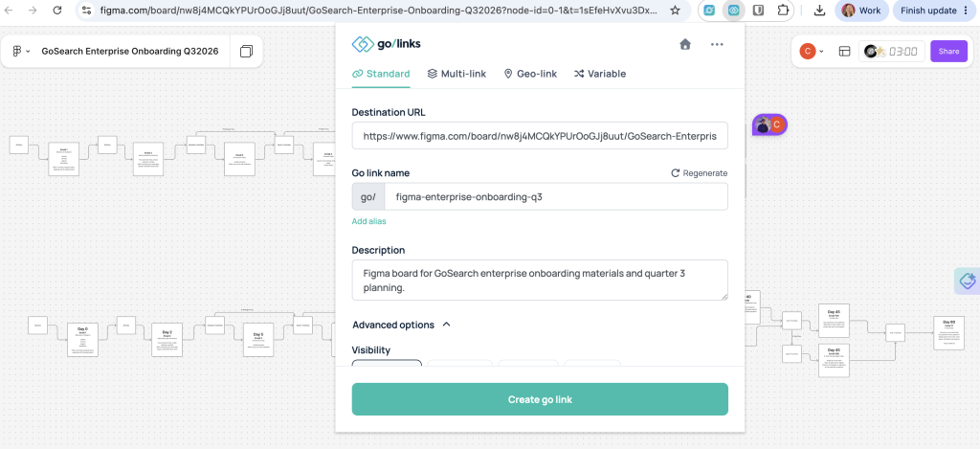Viewport: 980px width, 449px height.
Task: Click the board title GoSearch Enterprise Onboarding Q32026
Action: 130,52
